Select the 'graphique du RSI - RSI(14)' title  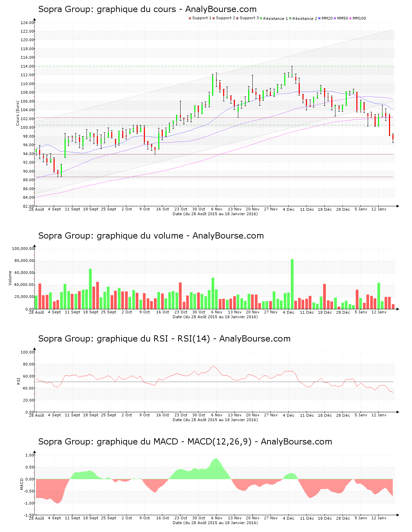point(164,339)
